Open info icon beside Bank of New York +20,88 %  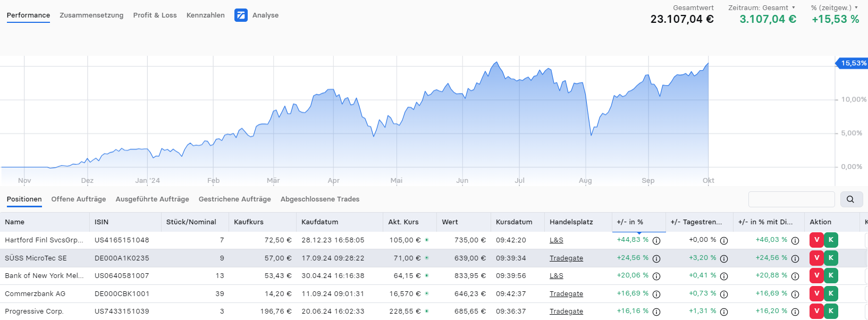795,276
